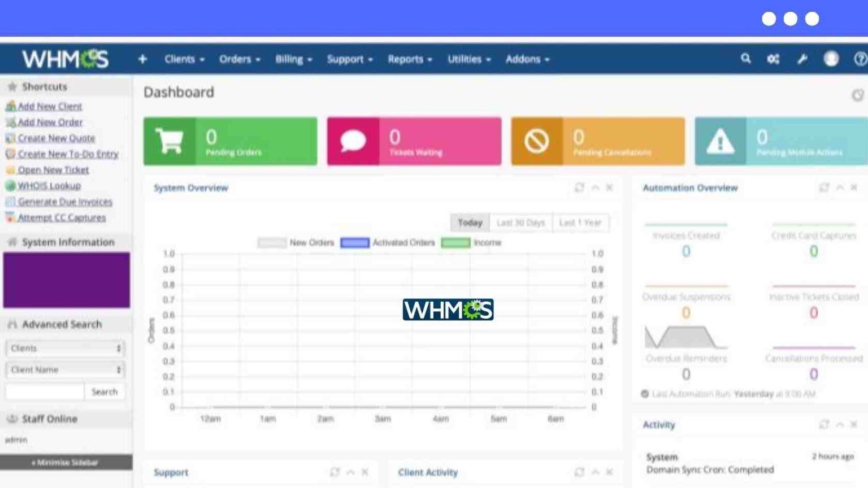Click Attempt CC Captures shortcut
Image resolution: width=868 pixels, height=488 pixels.
click(x=62, y=217)
